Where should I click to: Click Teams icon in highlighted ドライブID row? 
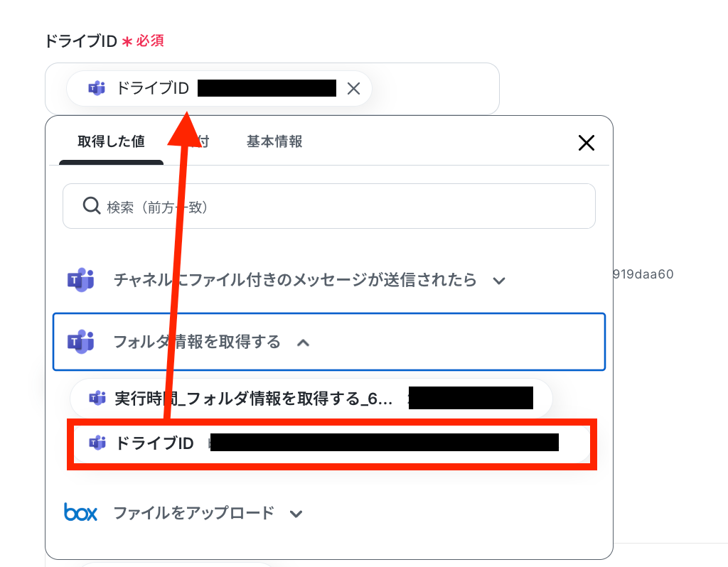pos(97,443)
